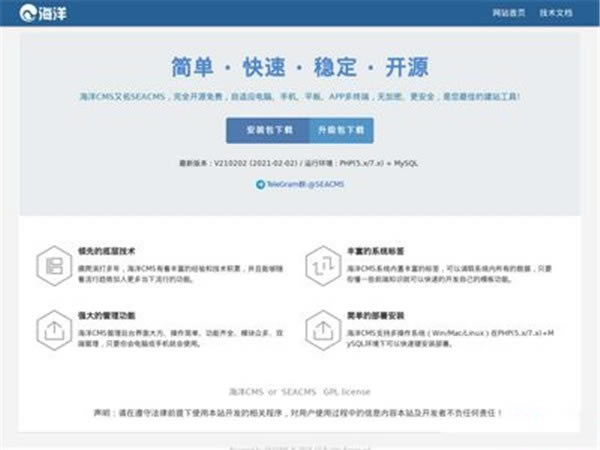Click the Telegram icon beside @SEACMS

[x=260, y=185]
